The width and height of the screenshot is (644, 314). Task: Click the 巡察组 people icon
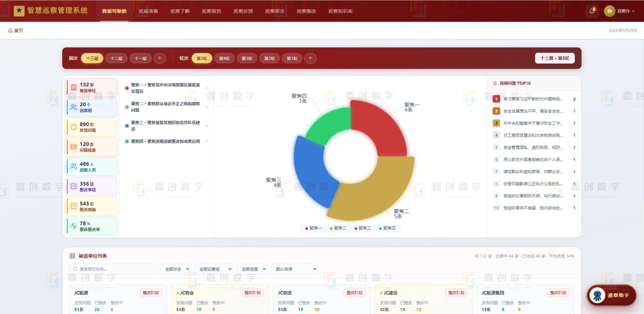(x=74, y=107)
